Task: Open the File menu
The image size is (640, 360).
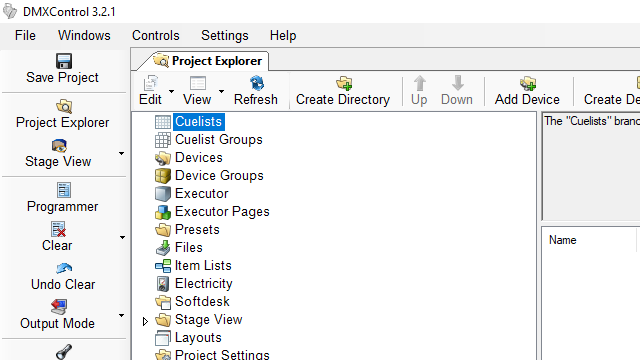Action: point(25,36)
